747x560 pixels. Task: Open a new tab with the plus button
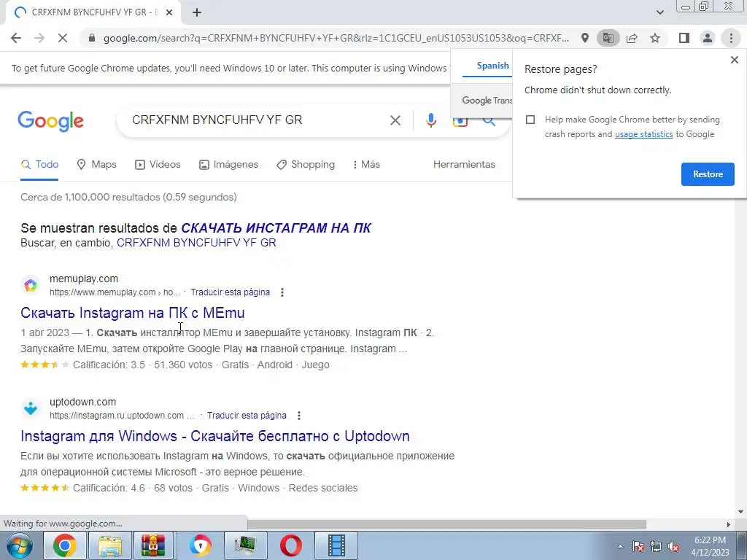[197, 12]
